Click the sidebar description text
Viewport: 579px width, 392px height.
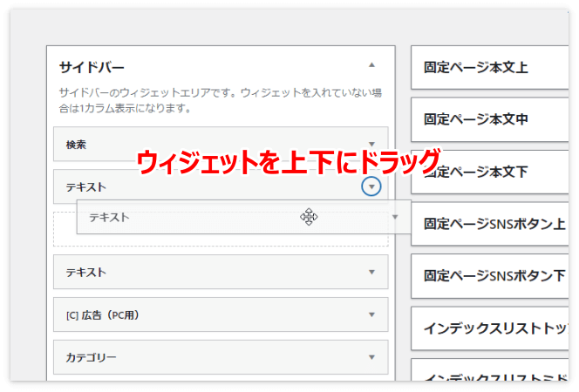(x=221, y=100)
